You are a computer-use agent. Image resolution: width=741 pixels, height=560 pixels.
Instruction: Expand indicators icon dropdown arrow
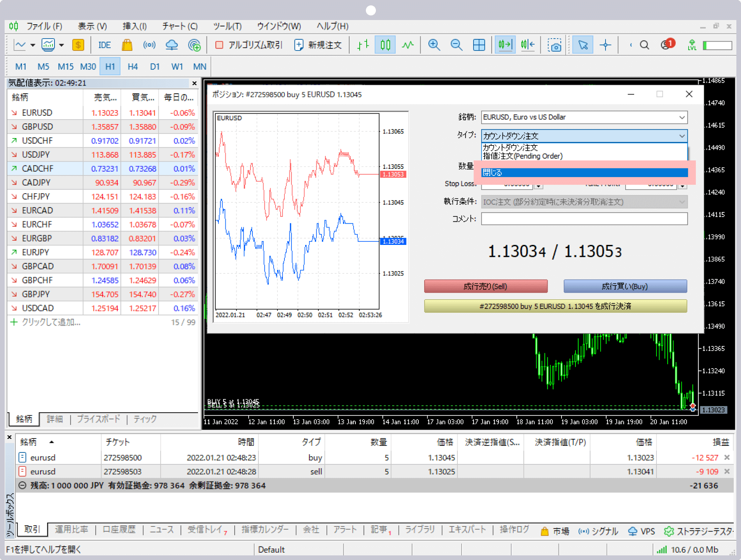tap(61, 45)
